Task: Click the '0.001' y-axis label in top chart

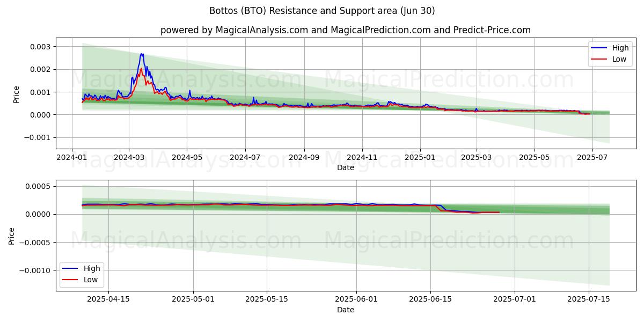Action: click(41, 92)
